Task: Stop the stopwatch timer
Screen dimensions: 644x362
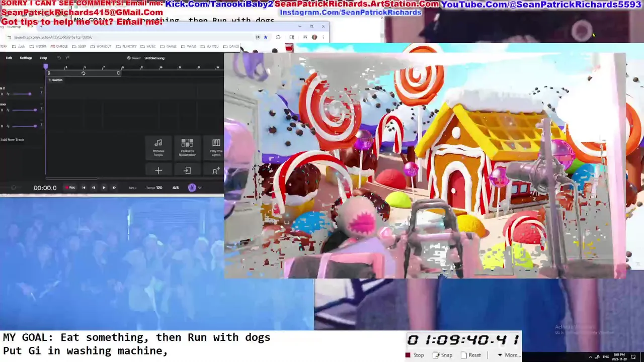Action: 415,355
